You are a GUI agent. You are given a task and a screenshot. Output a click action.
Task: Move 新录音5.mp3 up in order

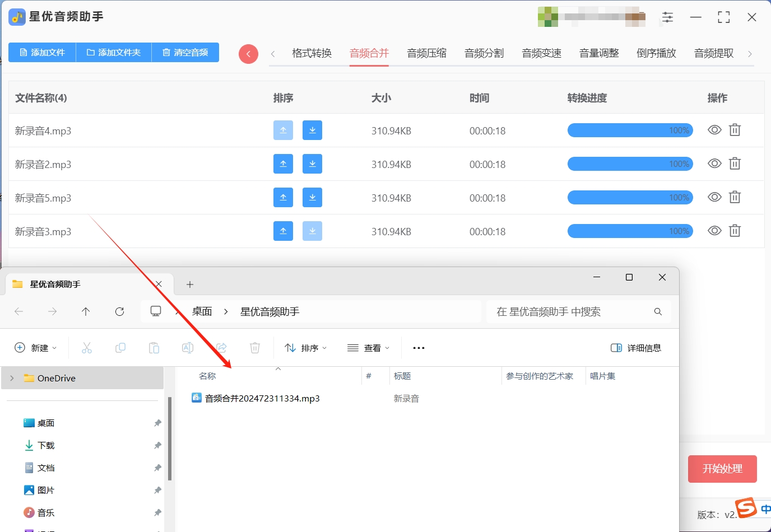[283, 197]
